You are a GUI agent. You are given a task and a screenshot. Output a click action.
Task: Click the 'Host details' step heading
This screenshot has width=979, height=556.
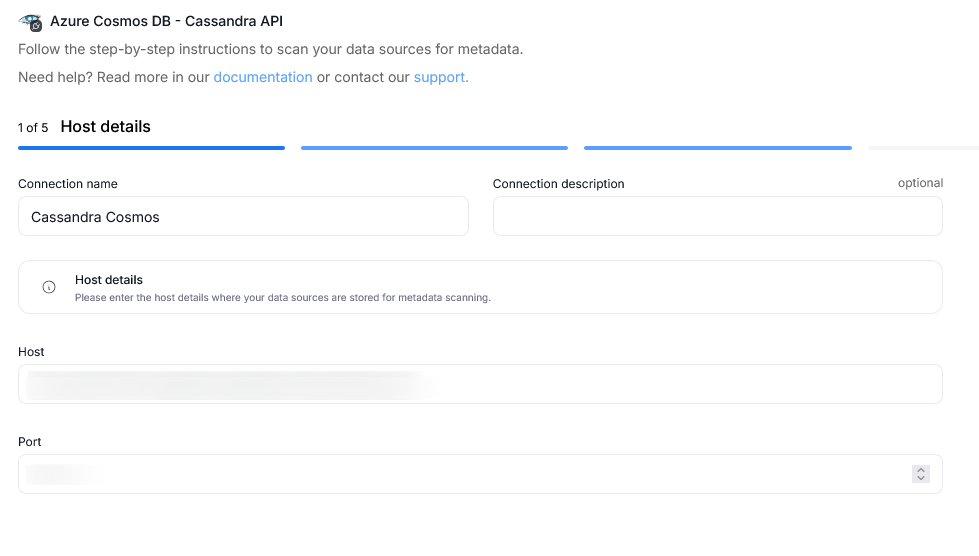click(x=106, y=127)
